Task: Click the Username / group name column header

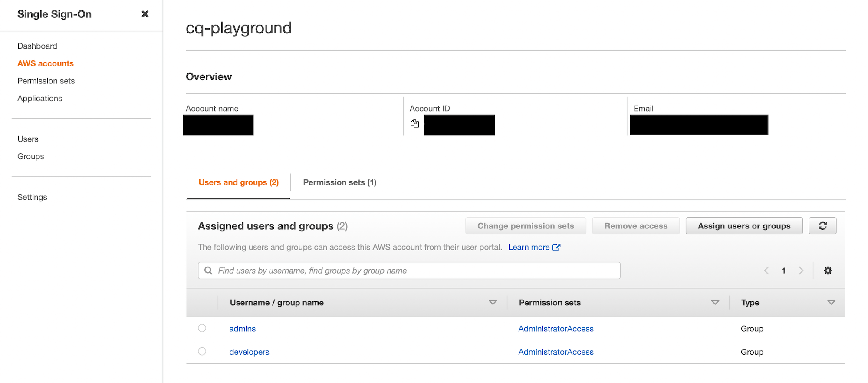Action: pyautogui.click(x=277, y=303)
